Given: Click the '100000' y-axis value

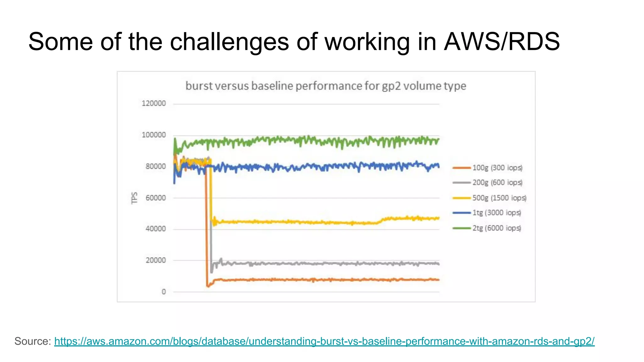Looking at the screenshot, I should click(x=153, y=135).
